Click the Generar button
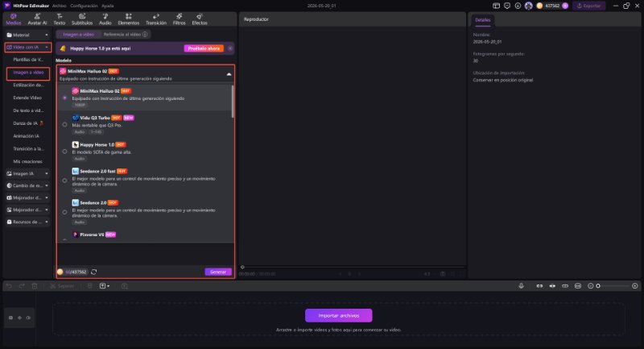This screenshot has width=644, height=349. tap(217, 272)
